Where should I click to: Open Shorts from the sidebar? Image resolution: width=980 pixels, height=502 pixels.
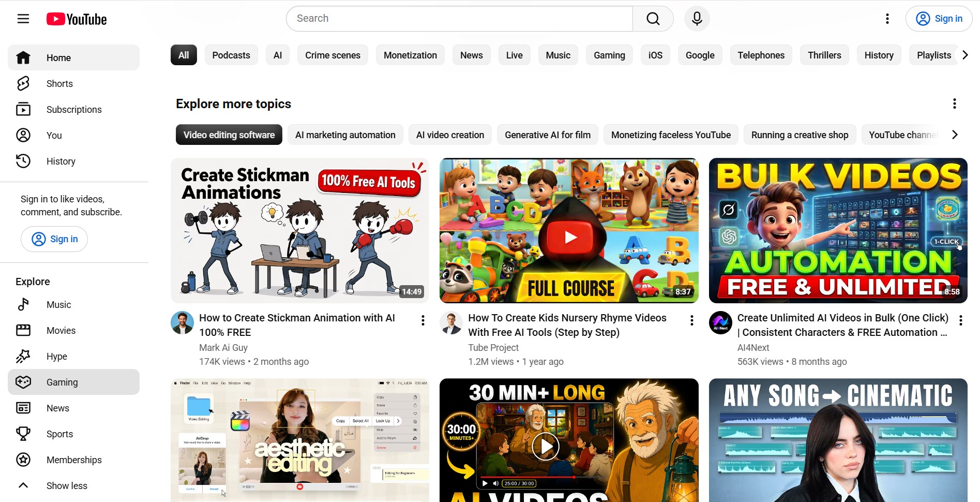click(73, 83)
